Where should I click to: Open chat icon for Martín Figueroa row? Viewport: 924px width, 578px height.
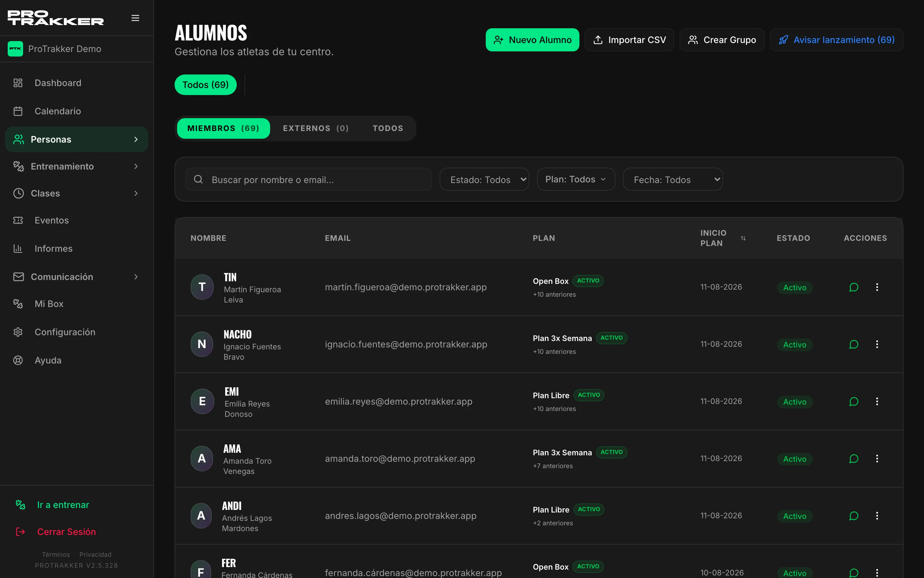pyautogui.click(x=854, y=287)
